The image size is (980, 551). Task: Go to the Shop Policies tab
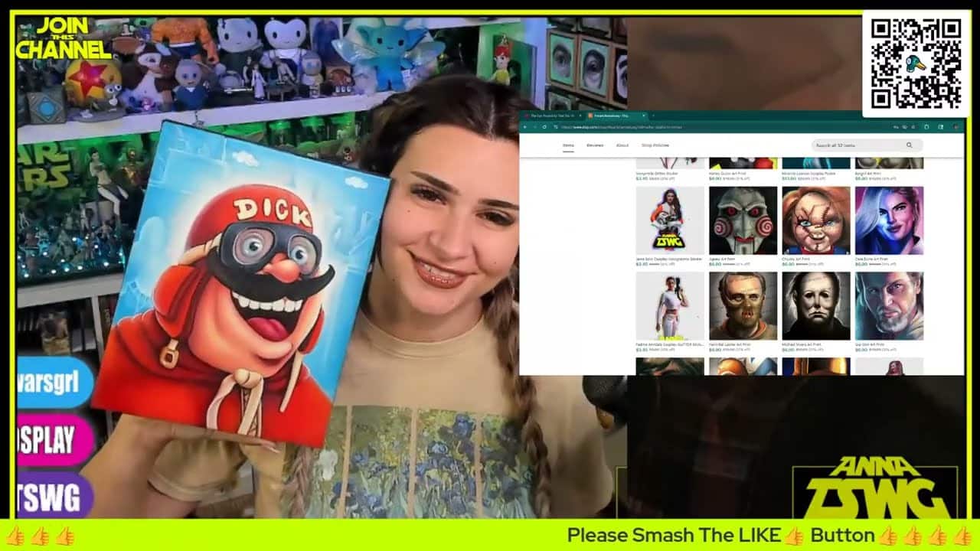(655, 145)
